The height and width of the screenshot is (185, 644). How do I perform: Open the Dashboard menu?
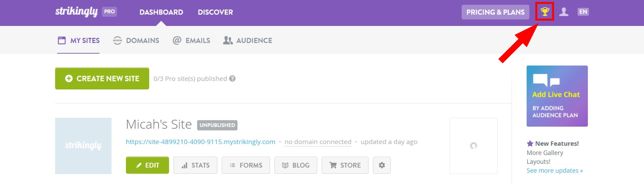click(161, 12)
